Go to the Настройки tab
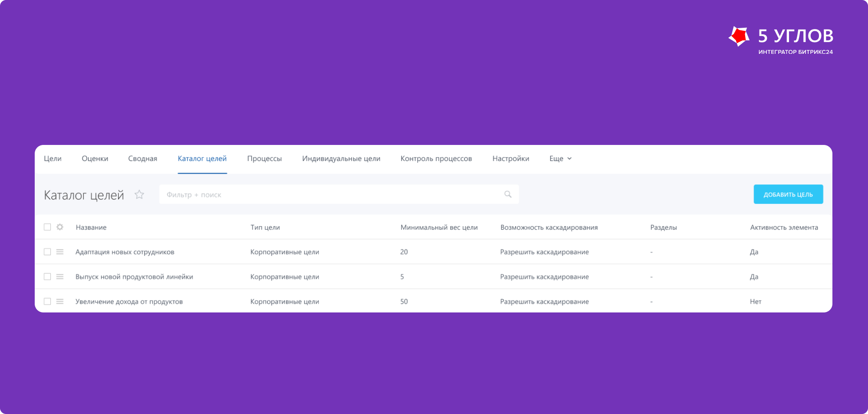Viewport: 868px width, 414px height. click(x=511, y=158)
